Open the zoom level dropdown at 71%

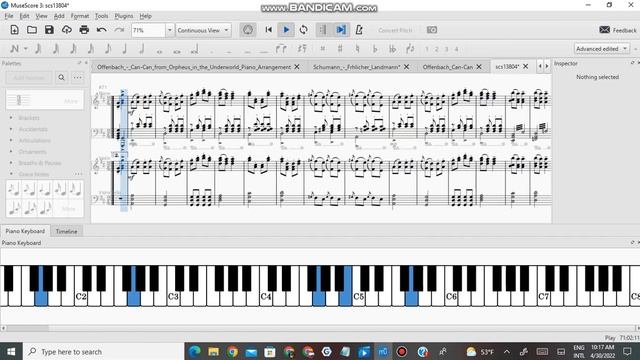tap(169, 30)
